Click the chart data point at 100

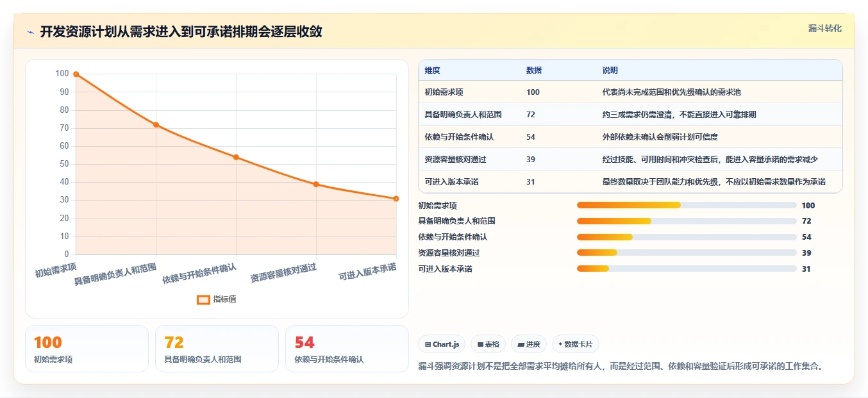pyautogui.click(x=76, y=74)
